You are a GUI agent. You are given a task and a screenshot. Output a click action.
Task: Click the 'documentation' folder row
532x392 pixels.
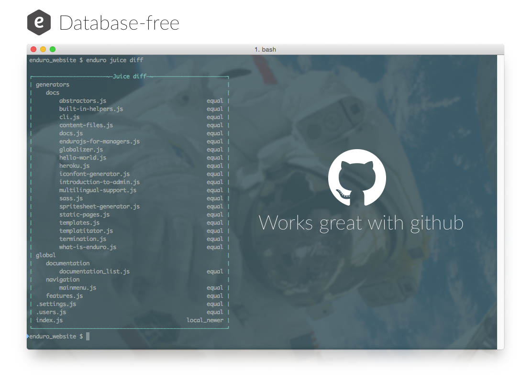click(68, 263)
